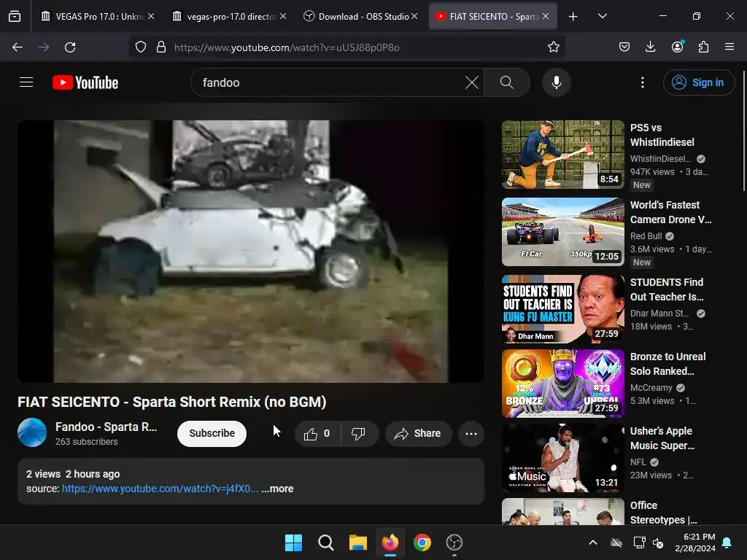The height and width of the screenshot is (560, 747).
Task: Clear the search query text
Action: pos(472,82)
